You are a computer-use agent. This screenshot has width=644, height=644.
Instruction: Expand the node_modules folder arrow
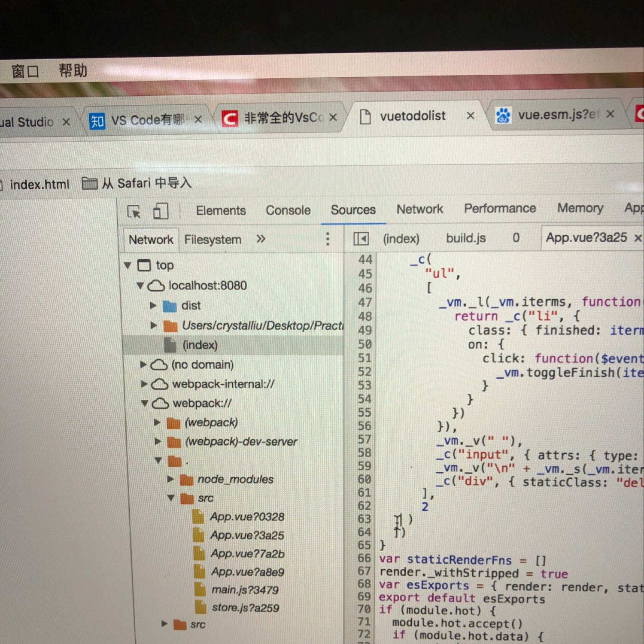(x=170, y=479)
